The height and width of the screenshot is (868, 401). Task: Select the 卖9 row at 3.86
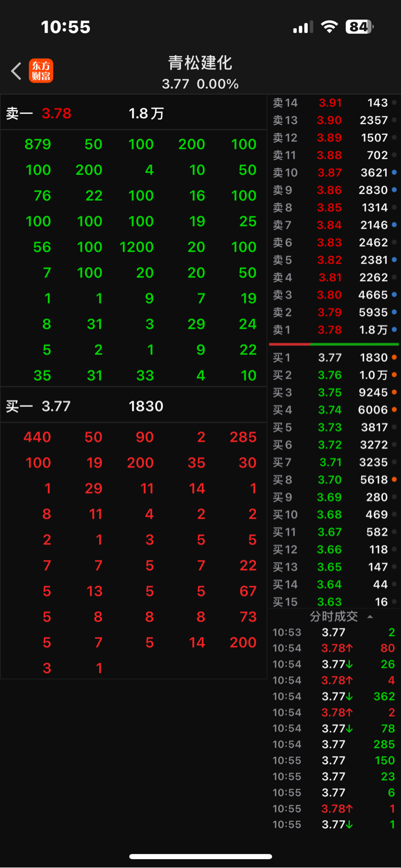334,190
